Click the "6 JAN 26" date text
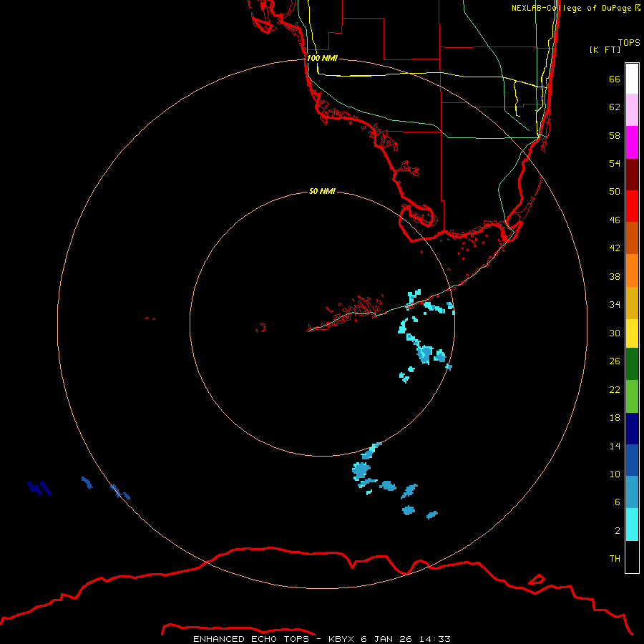The width and height of the screenshot is (644, 644). 386,639
